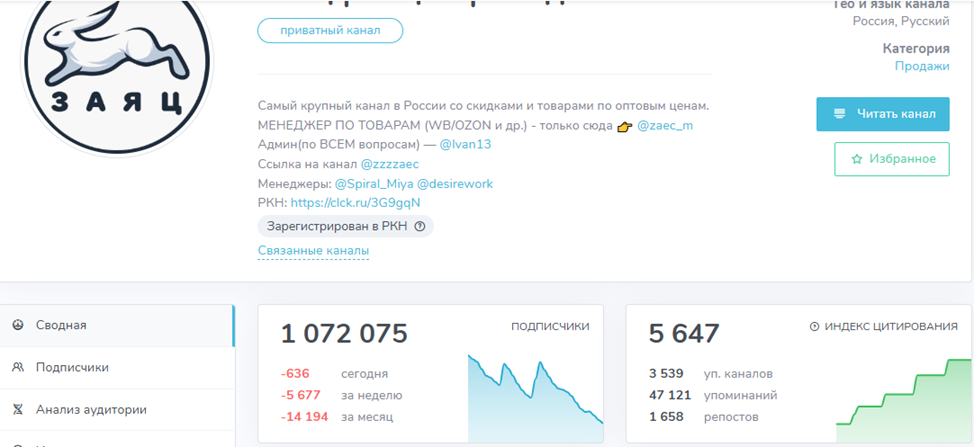Click the star icon in Избранное button
Image resolution: width=974 pixels, height=447 pixels.
point(857,160)
